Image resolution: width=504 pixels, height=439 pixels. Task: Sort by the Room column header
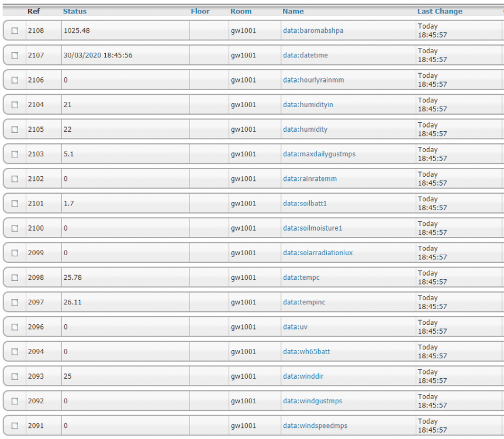(241, 11)
